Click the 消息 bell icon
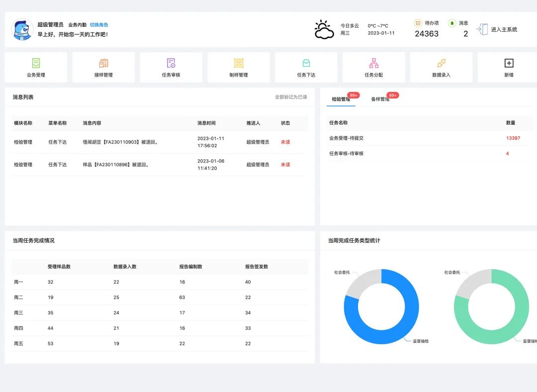The width and height of the screenshot is (537, 392). (452, 23)
